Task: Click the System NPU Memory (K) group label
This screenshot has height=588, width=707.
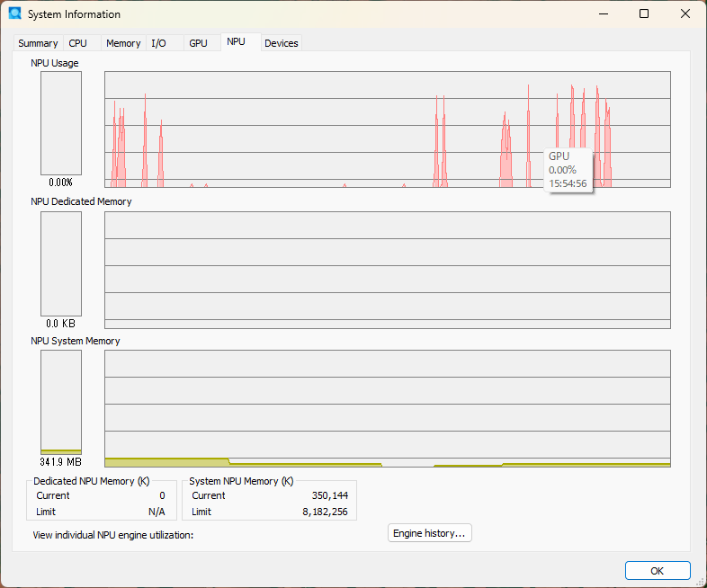Action: pos(241,481)
